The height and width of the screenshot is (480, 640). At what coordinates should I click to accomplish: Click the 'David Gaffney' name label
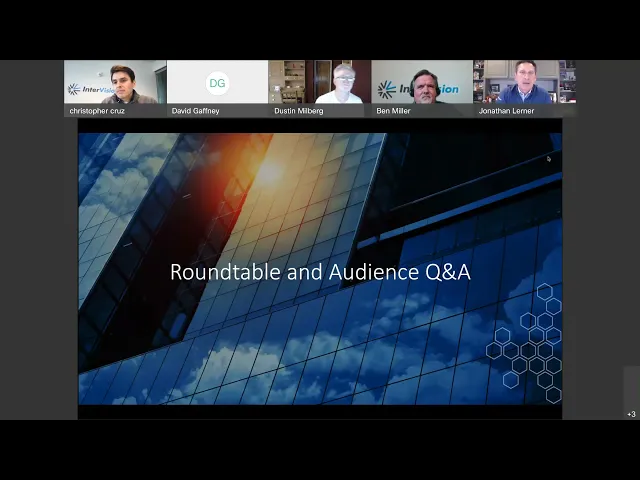[x=196, y=111]
